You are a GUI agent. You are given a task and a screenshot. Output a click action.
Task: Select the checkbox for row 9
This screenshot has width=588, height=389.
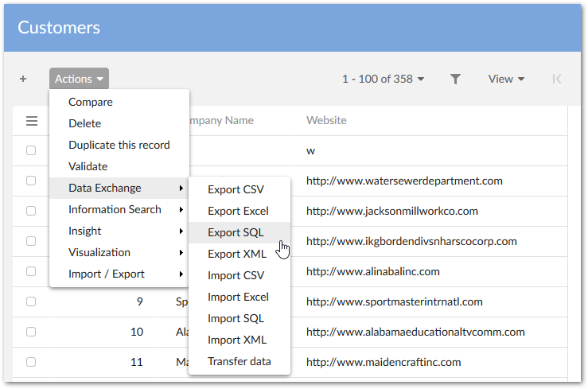point(31,301)
